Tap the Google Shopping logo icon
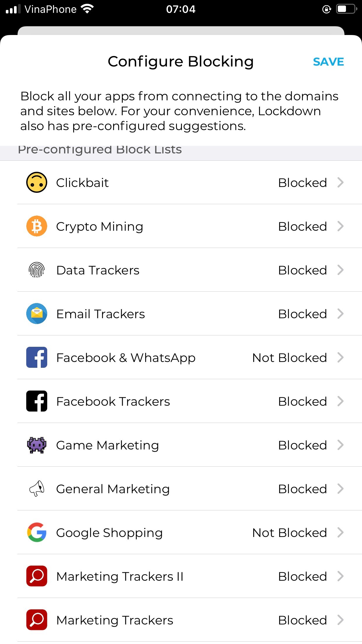362x644 pixels. coord(37,533)
